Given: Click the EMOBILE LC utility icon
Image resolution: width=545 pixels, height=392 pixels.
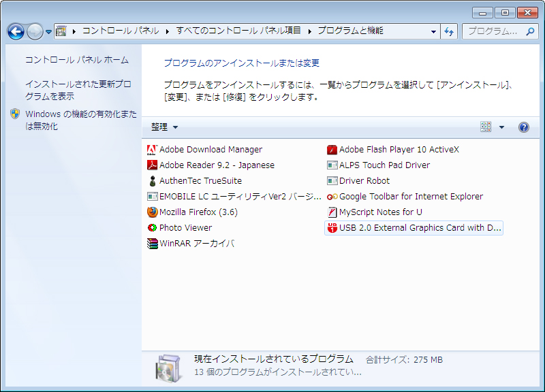Looking at the screenshot, I should [x=152, y=197].
